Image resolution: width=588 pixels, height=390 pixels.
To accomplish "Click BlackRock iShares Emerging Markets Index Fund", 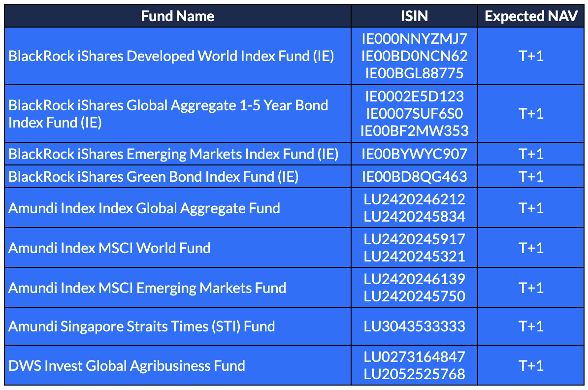I will click(x=173, y=154).
